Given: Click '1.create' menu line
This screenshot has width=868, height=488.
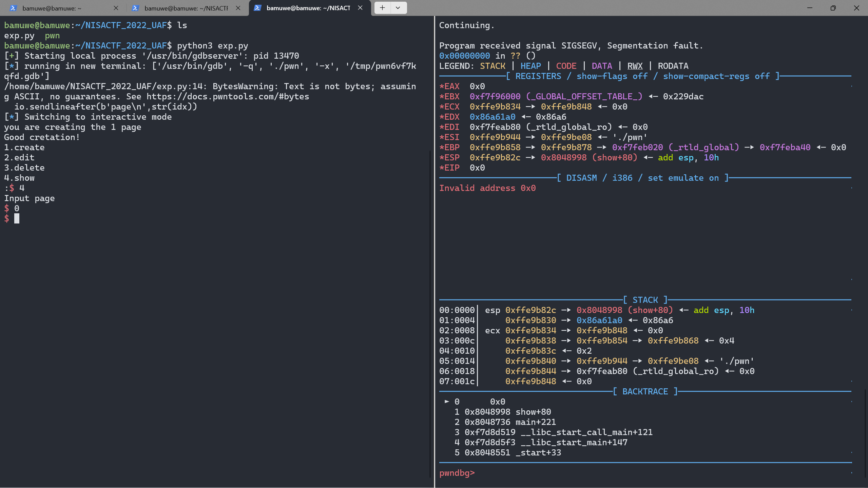Looking at the screenshot, I should coord(24,148).
